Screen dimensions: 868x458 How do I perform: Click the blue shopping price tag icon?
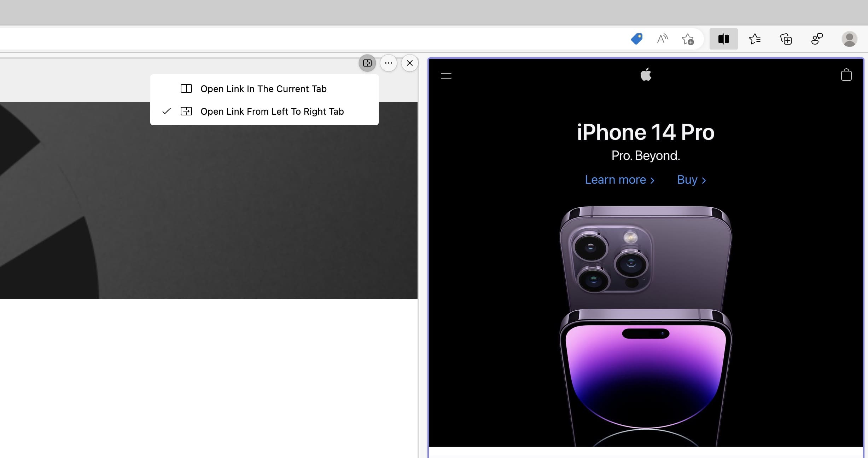pos(637,39)
